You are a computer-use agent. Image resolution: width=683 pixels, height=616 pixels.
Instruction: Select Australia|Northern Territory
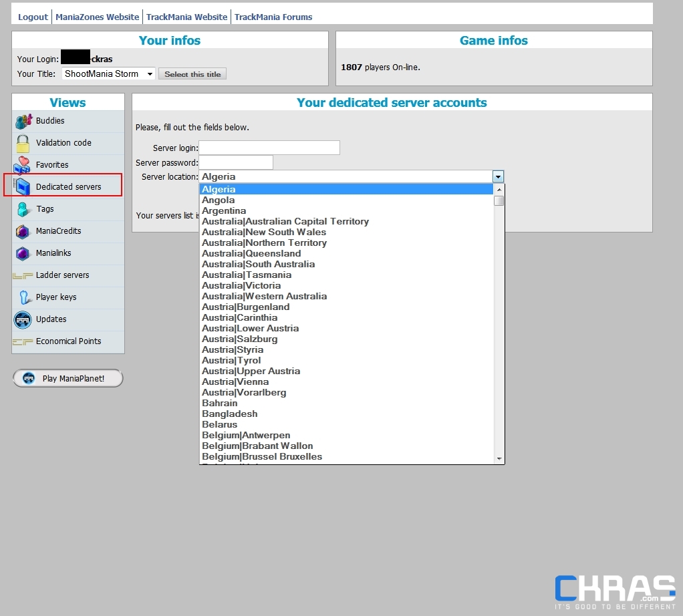pyautogui.click(x=346, y=243)
